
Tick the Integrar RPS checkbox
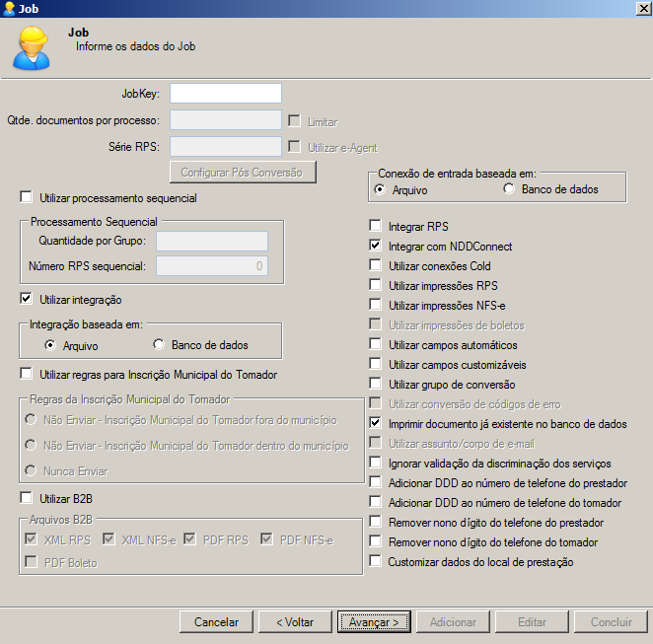(375, 226)
